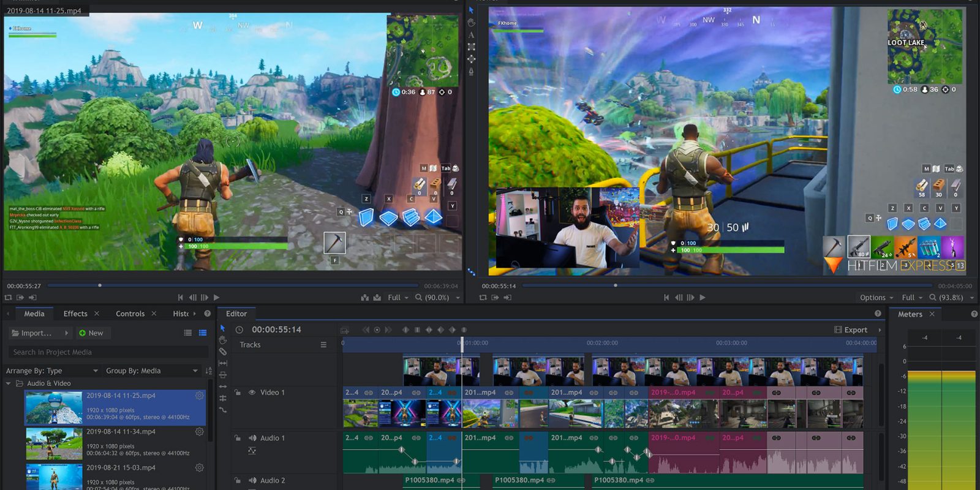
Task: Select the Viewer hand pan tool
Action: [471, 23]
